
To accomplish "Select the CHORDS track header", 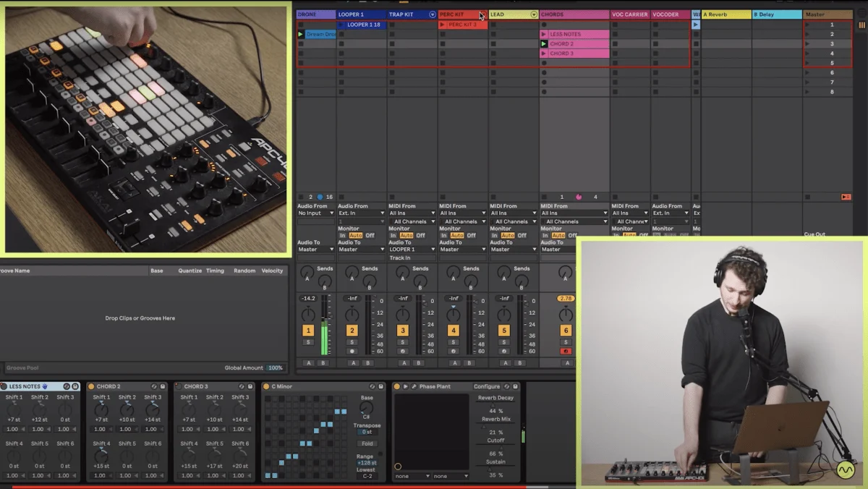I will point(574,14).
